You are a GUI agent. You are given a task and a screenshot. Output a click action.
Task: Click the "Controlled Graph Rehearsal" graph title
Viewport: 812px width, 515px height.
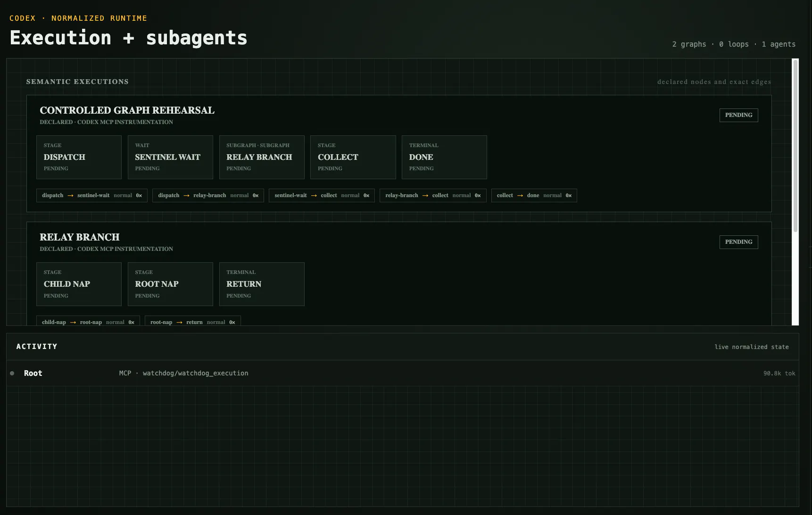pos(127,110)
